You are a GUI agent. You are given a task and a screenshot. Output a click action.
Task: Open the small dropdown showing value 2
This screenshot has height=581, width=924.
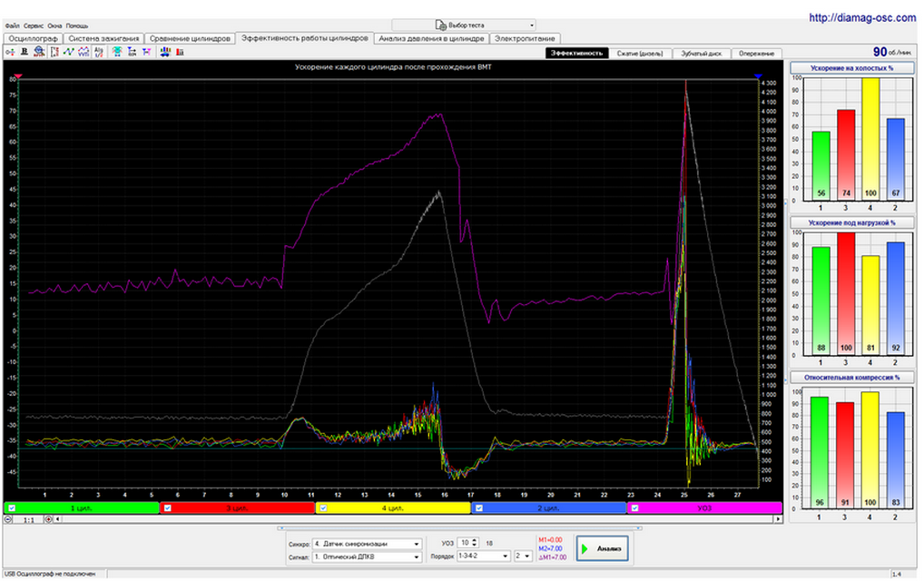[524, 556]
